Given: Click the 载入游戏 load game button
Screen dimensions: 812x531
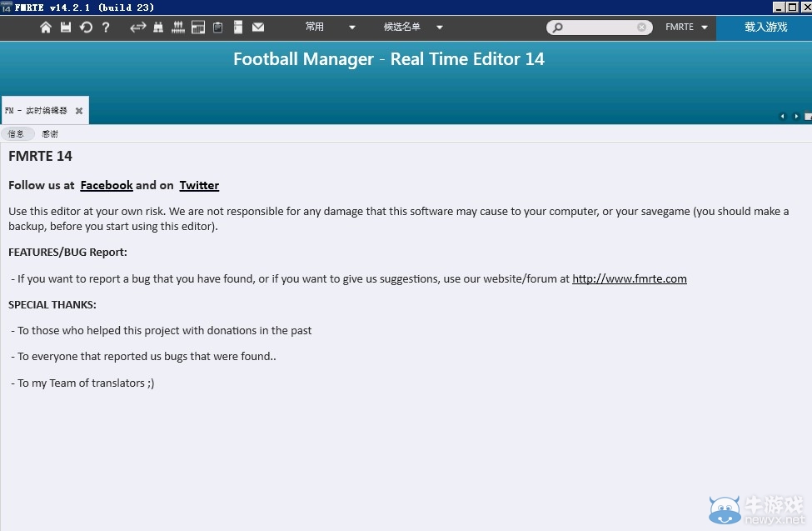Looking at the screenshot, I should click(x=765, y=28).
